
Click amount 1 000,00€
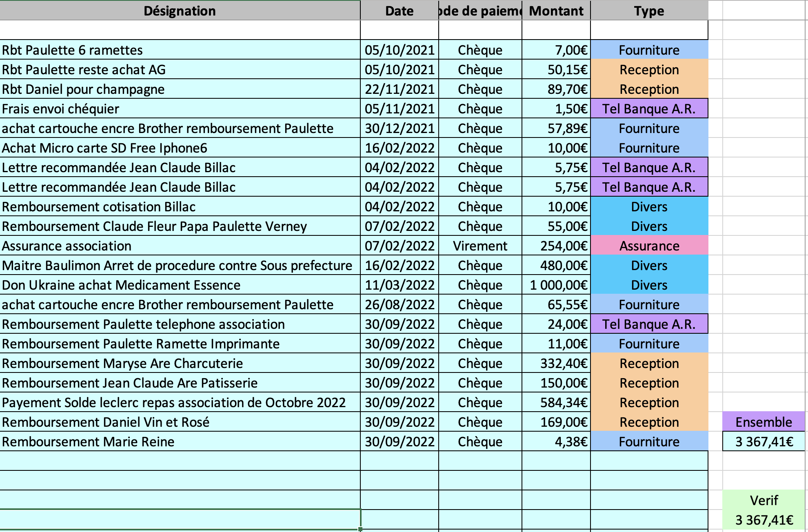point(556,285)
